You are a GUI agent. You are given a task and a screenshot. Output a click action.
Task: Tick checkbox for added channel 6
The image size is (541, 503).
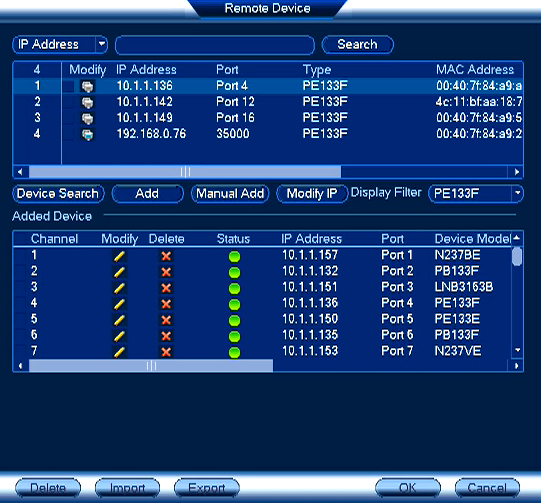click(20, 336)
